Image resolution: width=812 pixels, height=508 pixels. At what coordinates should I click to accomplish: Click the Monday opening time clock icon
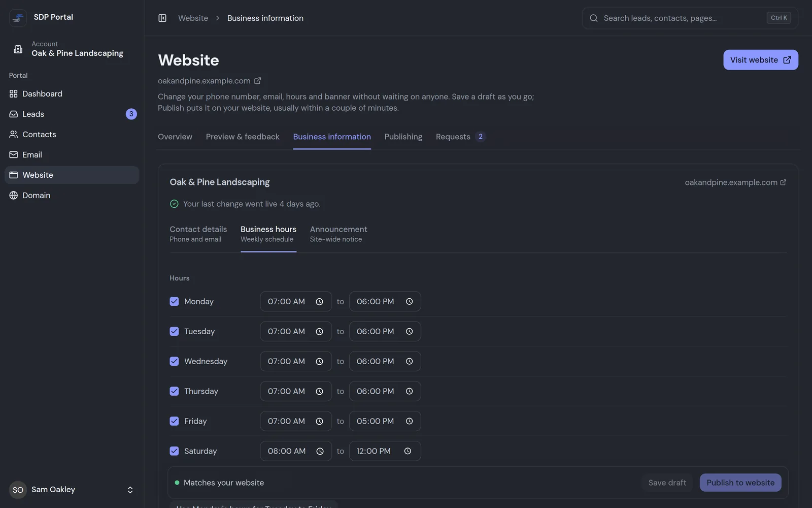(319, 302)
